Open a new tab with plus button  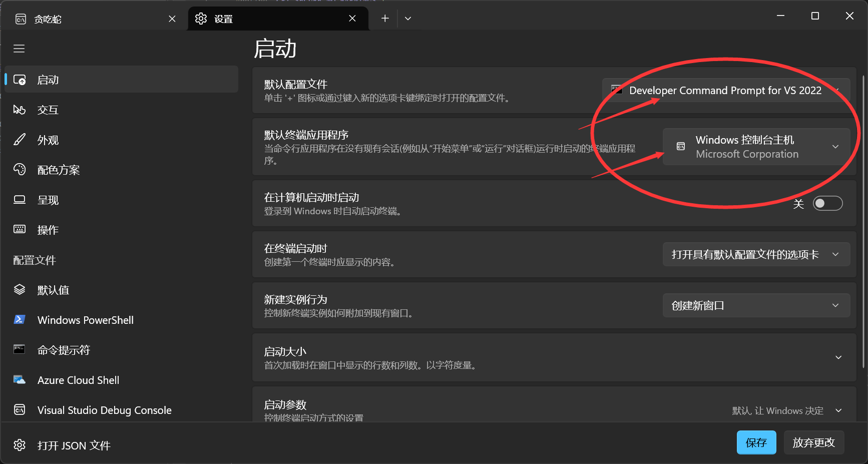[x=385, y=19]
